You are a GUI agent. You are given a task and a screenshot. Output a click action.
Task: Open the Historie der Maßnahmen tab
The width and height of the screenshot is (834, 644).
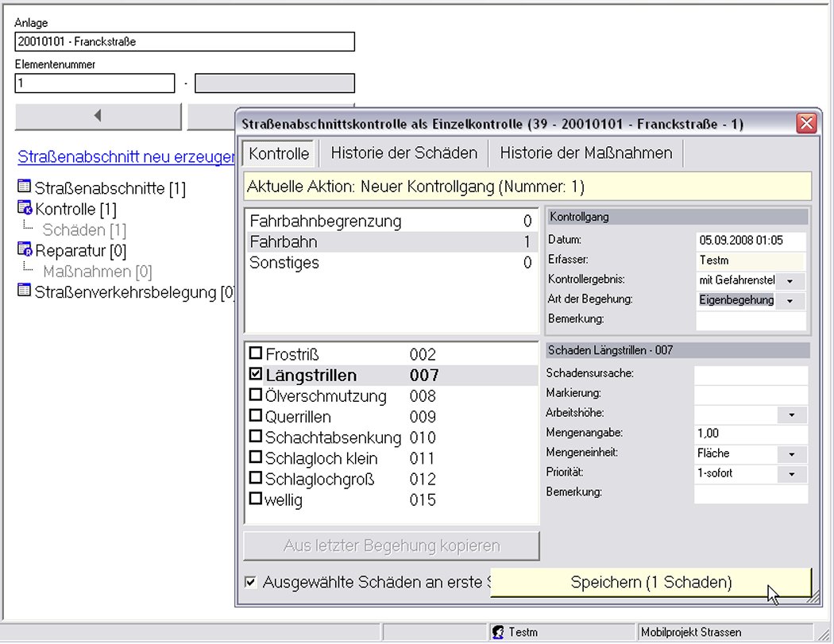coord(585,152)
